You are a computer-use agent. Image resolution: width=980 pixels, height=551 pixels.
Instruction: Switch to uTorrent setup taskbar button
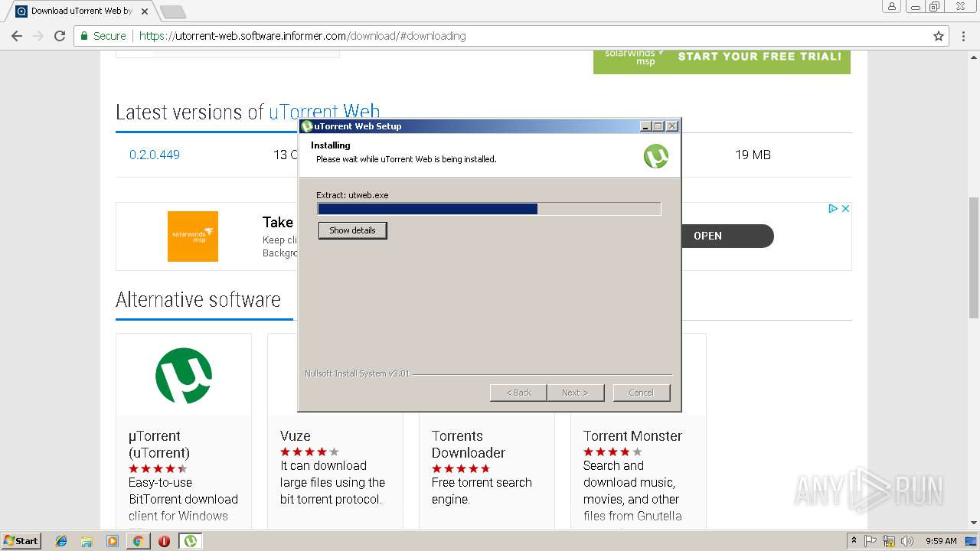pyautogui.click(x=190, y=541)
